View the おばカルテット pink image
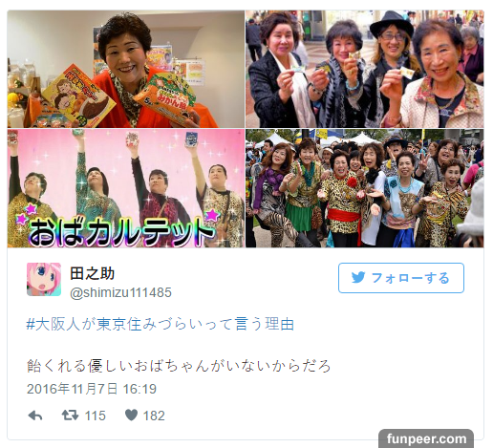Viewport: 493px width, 448px height. click(126, 188)
